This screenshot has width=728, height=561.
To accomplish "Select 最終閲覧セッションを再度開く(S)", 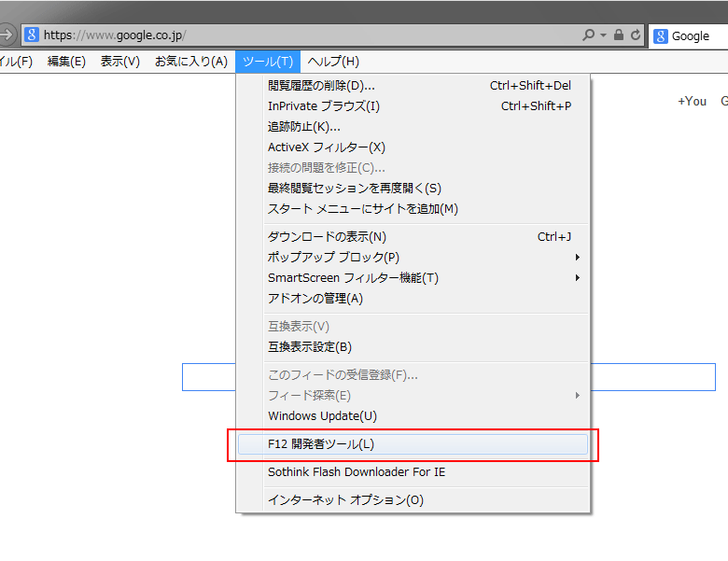I will (x=413, y=188).
